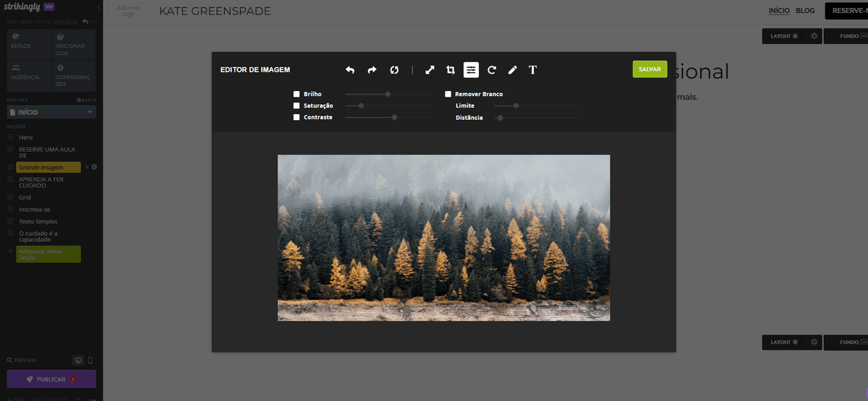Redo the image edit

372,70
